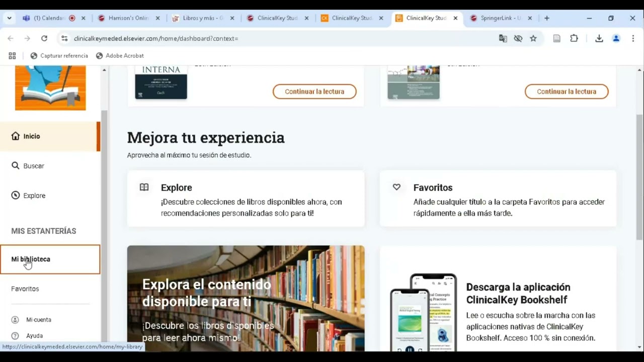Screen dimensions: 644x362
Task: Click the translate page icon
Action: coord(503,38)
